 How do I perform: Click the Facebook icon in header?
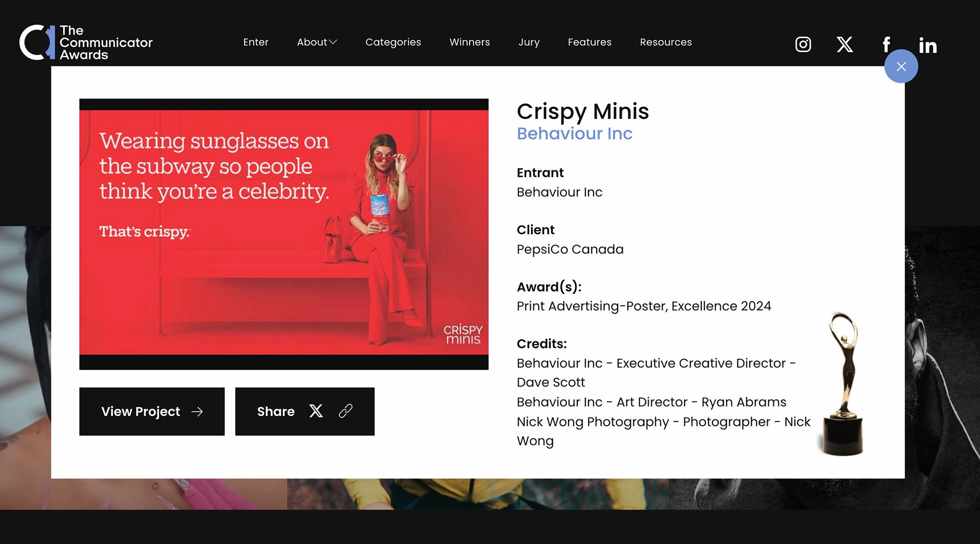point(887,44)
